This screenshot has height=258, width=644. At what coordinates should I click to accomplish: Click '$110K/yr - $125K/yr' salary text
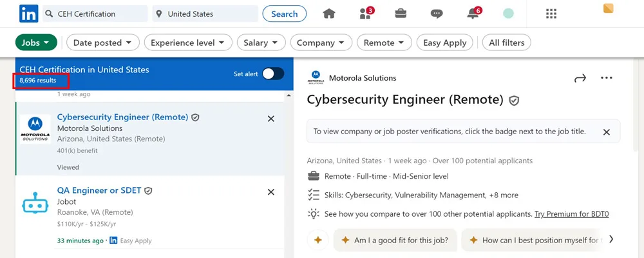coord(86,224)
